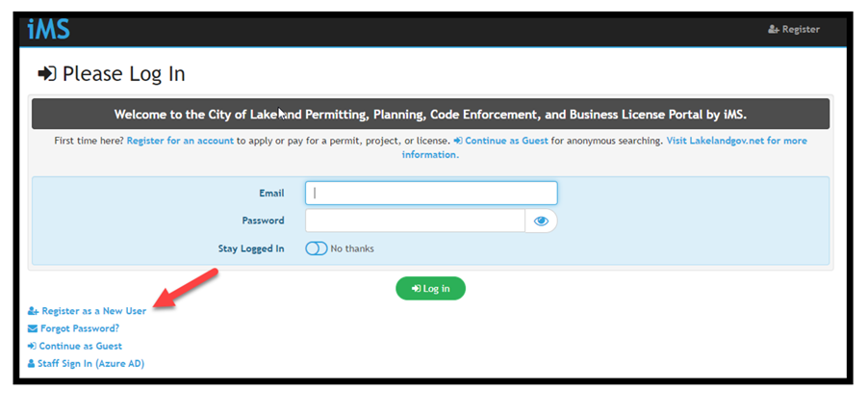This screenshot has width=868, height=417.
Task: Click the Register user icon in top bar
Action: pos(774,29)
